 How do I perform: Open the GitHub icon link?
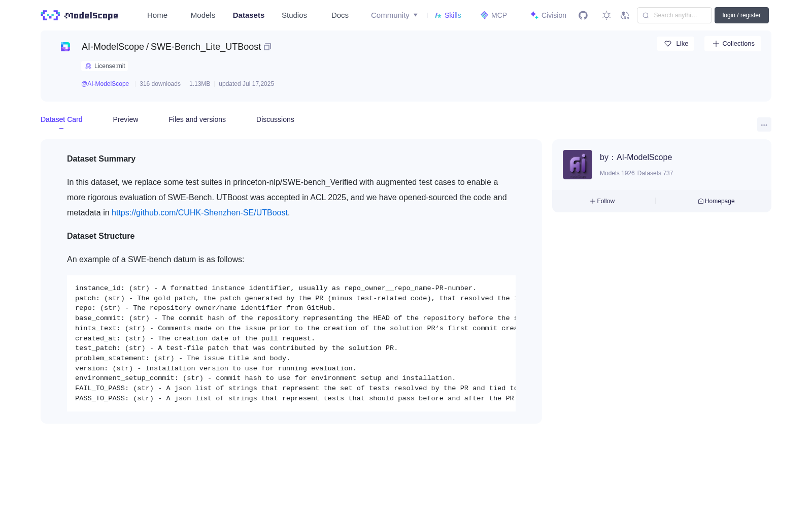pyautogui.click(x=583, y=15)
